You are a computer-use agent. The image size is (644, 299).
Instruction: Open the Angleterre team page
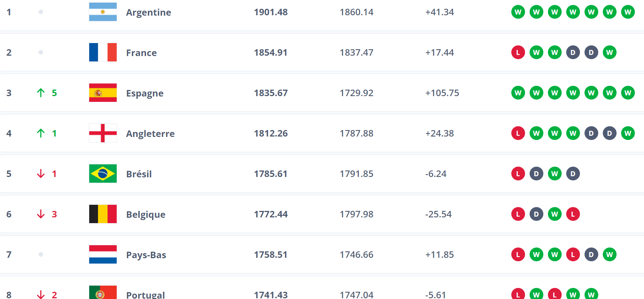(150, 133)
